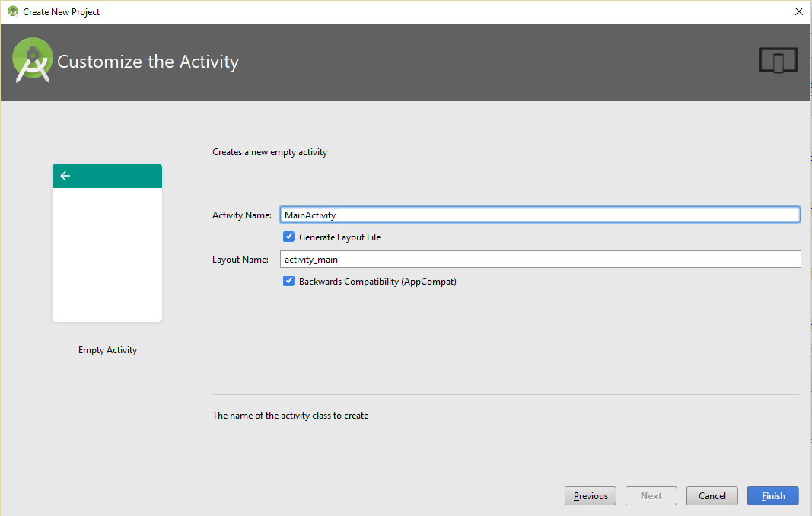Click the Cancel button
The image size is (812, 516).
tap(712, 495)
